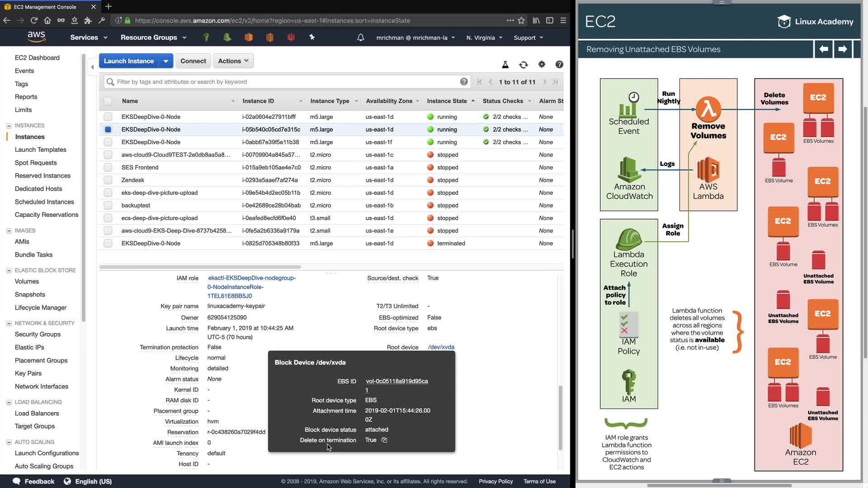Viewport: 868px width, 488px height.
Task: Copy the Delete on termination value icon
Action: coord(384,440)
